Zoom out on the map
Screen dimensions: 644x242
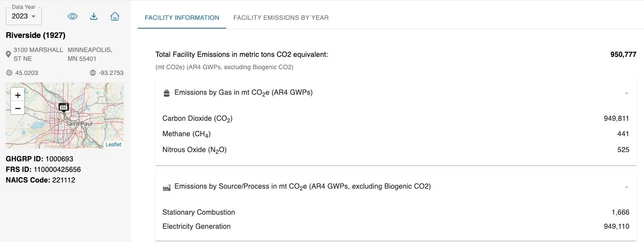(x=18, y=108)
